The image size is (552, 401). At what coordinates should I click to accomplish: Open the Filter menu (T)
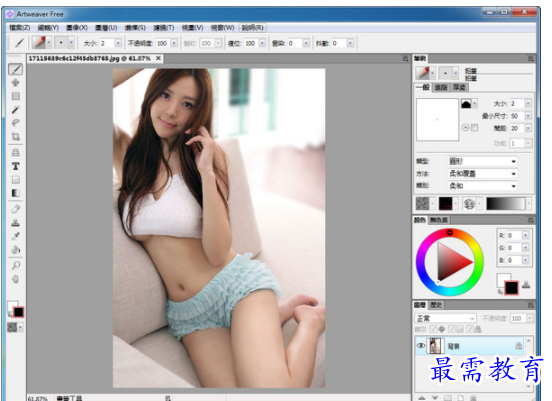[x=163, y=27]
